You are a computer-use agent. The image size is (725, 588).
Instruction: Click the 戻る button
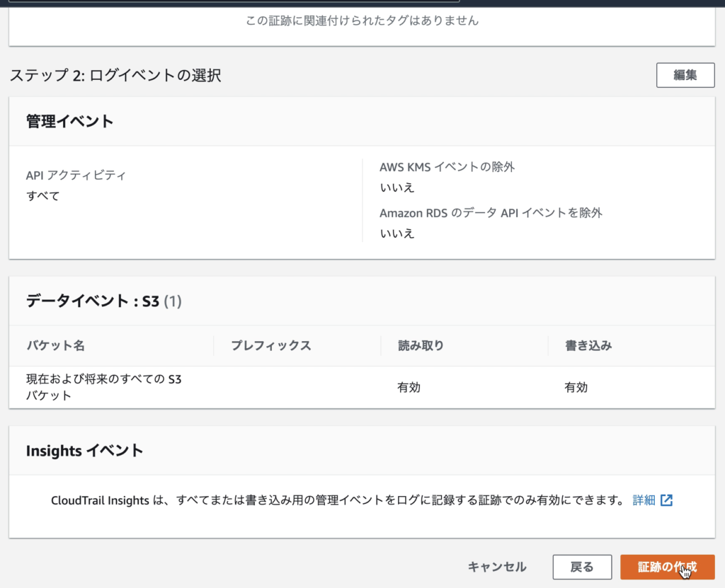(x=582, y=567)
